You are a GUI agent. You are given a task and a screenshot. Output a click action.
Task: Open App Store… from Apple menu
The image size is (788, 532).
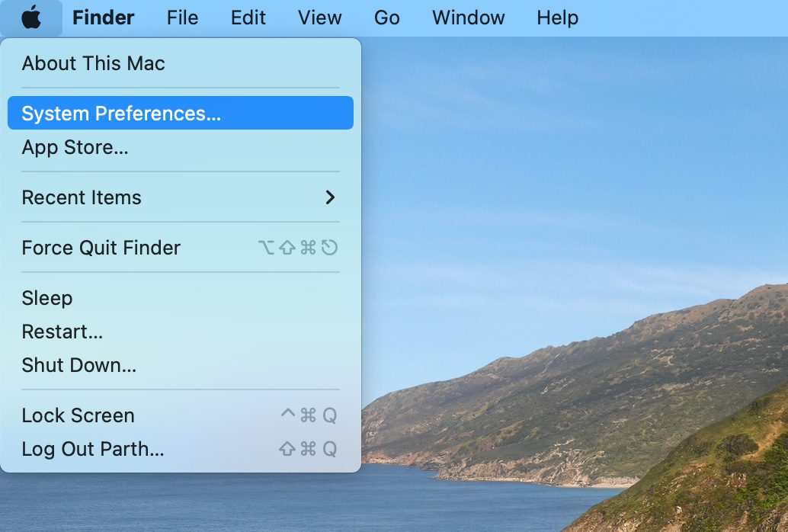[x=181, y=147]
